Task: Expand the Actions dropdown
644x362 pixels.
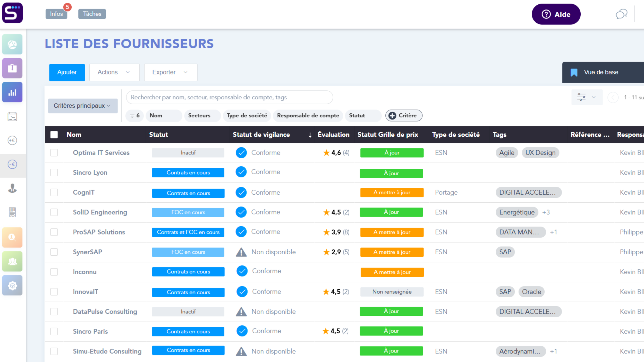Action: [x=114, y=72]
